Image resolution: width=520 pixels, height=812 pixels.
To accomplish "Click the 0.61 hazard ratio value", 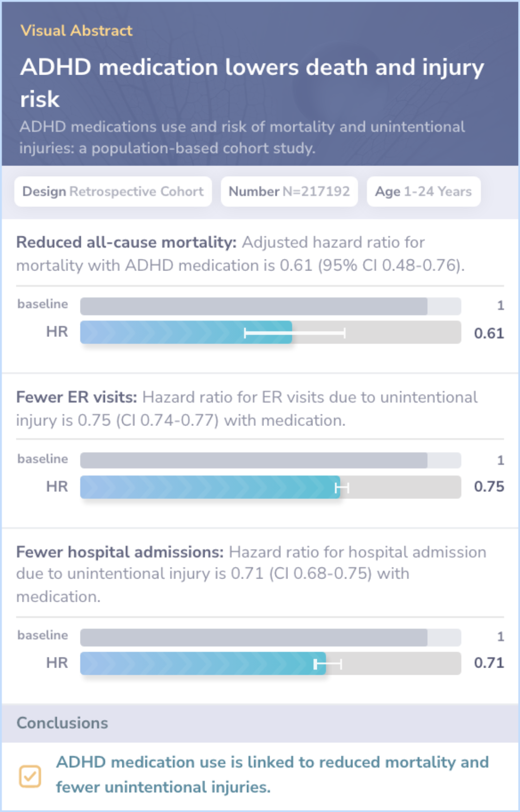I will tap(489, 333).
